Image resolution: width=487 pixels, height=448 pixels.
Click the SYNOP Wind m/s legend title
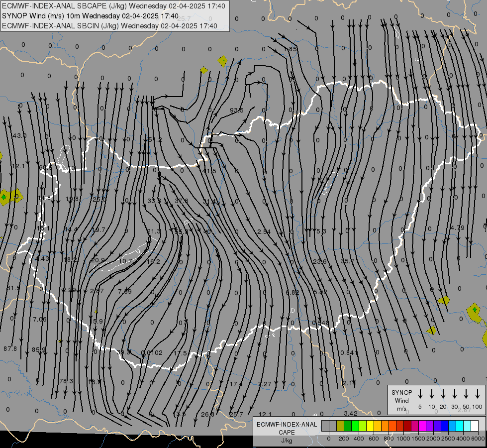(401, 400)
